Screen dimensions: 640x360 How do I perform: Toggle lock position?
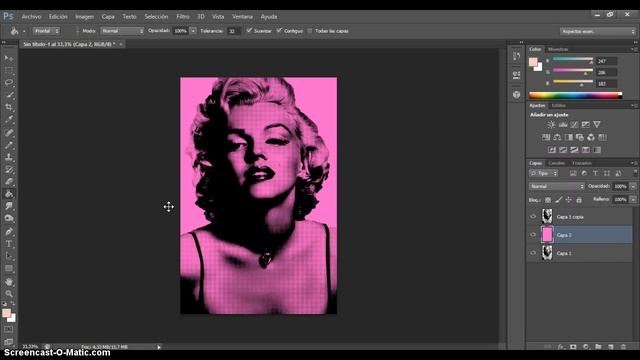pyautogui.click(x=569, y=200)
